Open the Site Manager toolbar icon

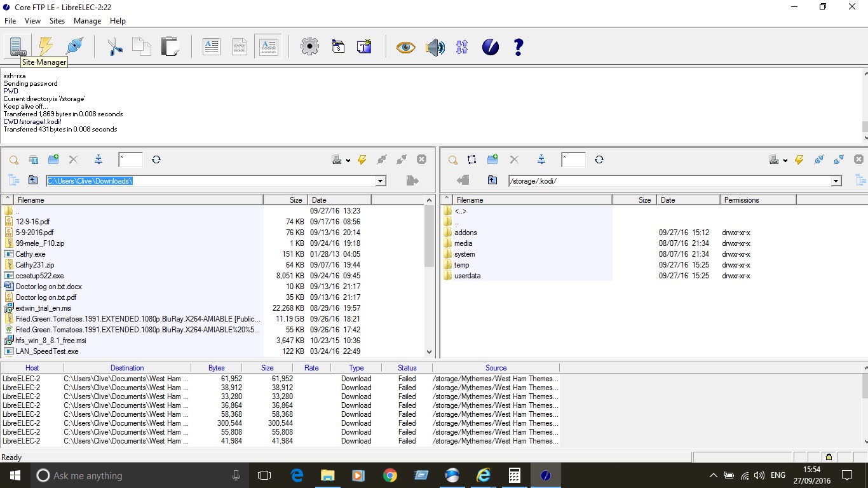click(17, 46)
